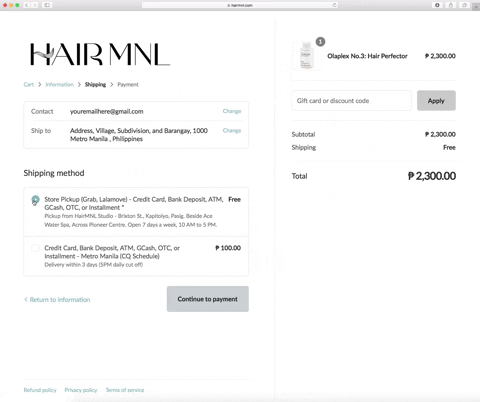480x402 pixels.
Task: Select the Shipping breadcrumb step
Action: (x=95, y=84)
